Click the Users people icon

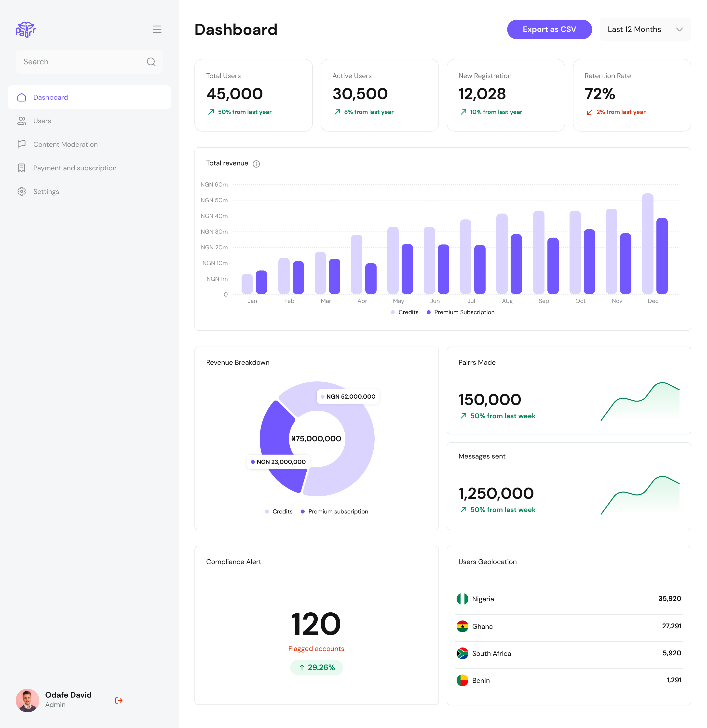tap(22, 121)
